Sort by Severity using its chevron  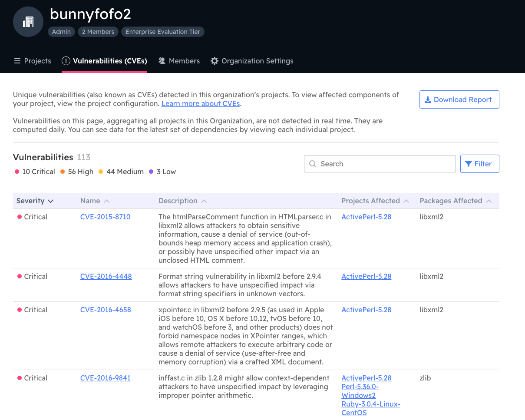point(51,201)
